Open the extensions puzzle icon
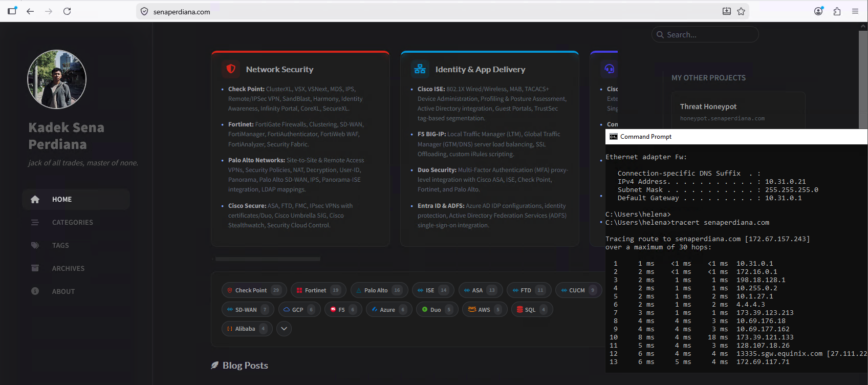This screenshot has height=385, width=868. [x=837, y=11]
